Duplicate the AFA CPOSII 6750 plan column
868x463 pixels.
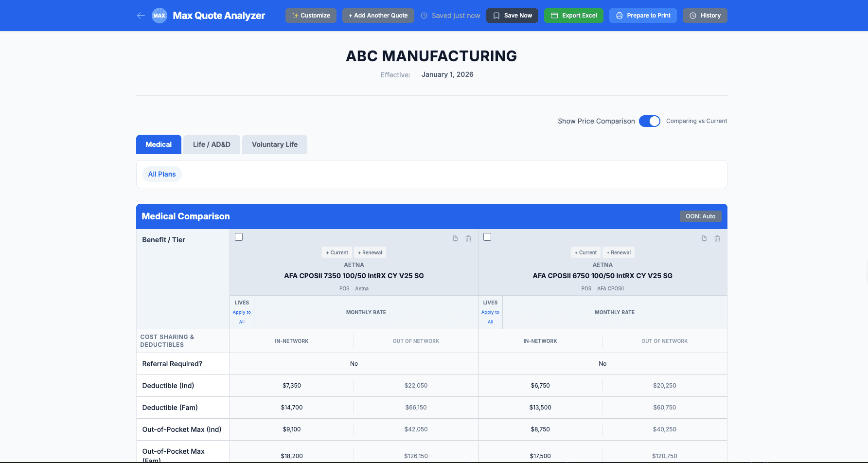(x=703, y=239)
